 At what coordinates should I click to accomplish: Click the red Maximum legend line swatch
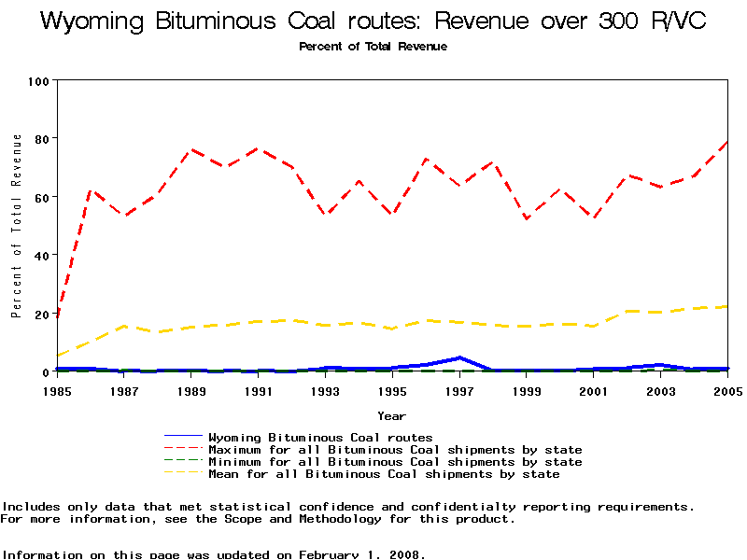[x=183, y=450]
